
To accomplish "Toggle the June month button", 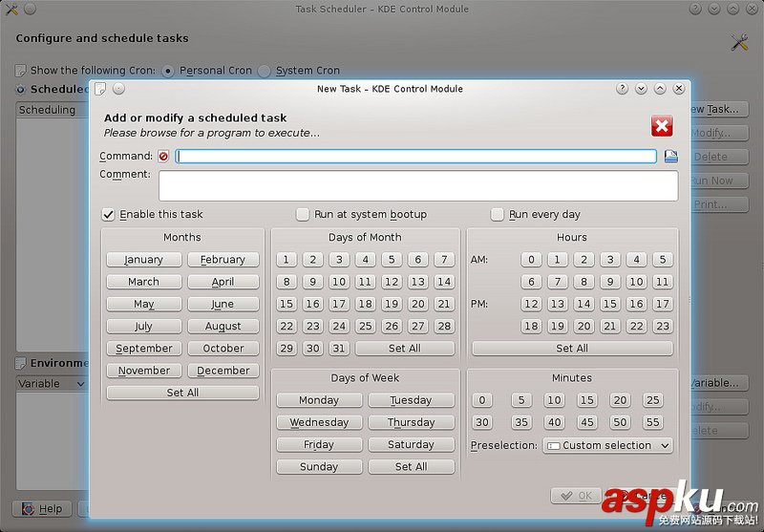I will point(223,304).
